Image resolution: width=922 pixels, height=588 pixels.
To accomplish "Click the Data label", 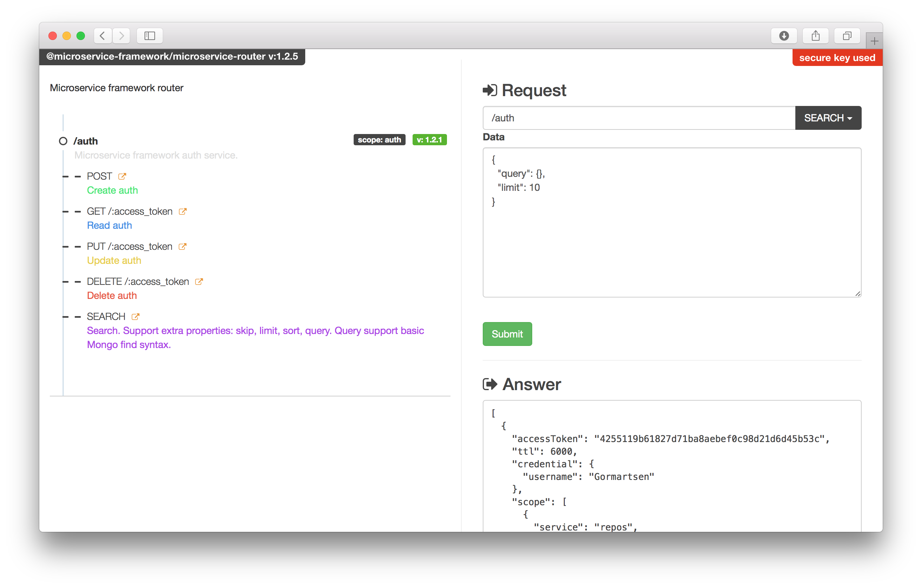I will [x=494, y=137].
